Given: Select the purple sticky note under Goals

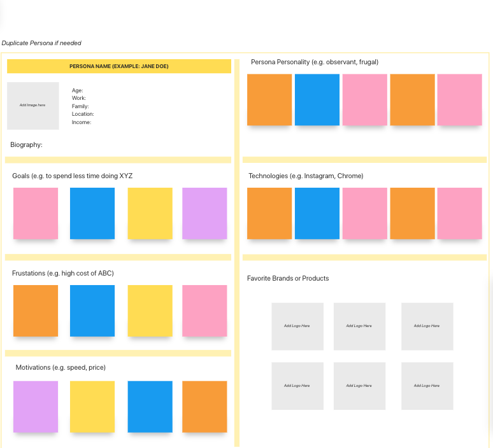Looking at the screenshot, I should [204, 213].
